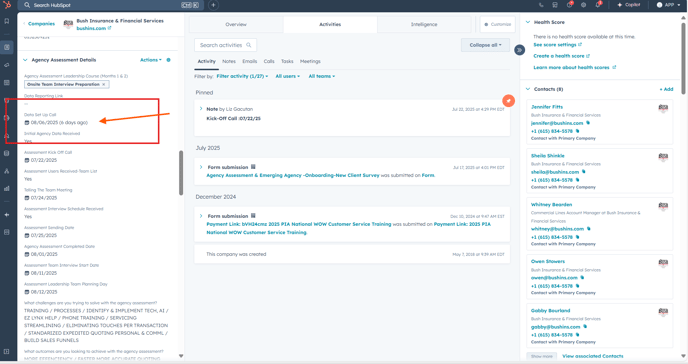Open Copilot from the top bar
Screen dimensions: 688x364
pos(629,5)
